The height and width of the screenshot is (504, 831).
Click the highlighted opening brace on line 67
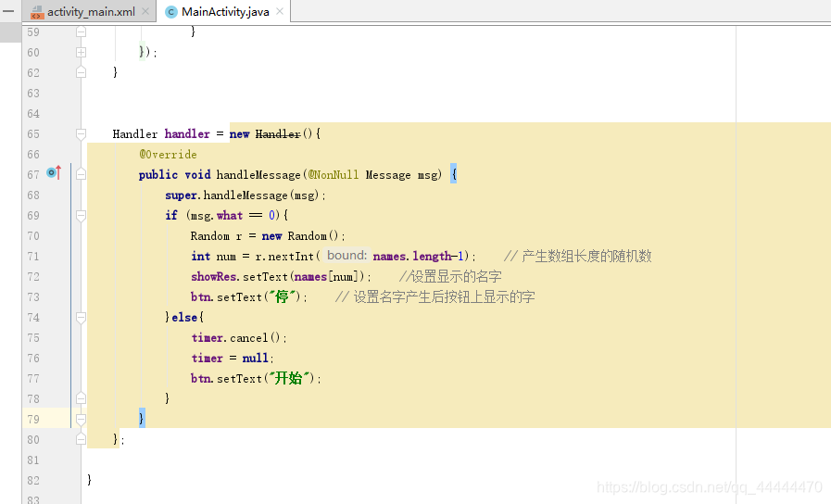[454, 174]
